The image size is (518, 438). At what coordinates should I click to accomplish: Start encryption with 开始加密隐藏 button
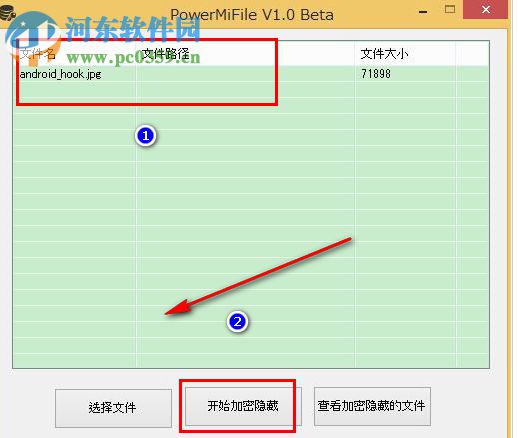[243, 406]
